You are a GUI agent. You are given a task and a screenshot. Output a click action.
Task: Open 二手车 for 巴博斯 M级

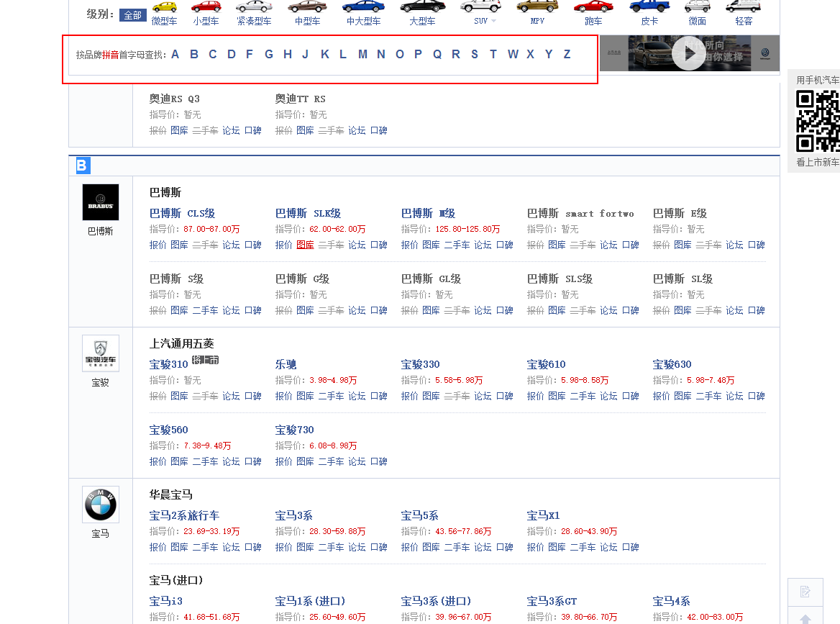tap(457, 245)
